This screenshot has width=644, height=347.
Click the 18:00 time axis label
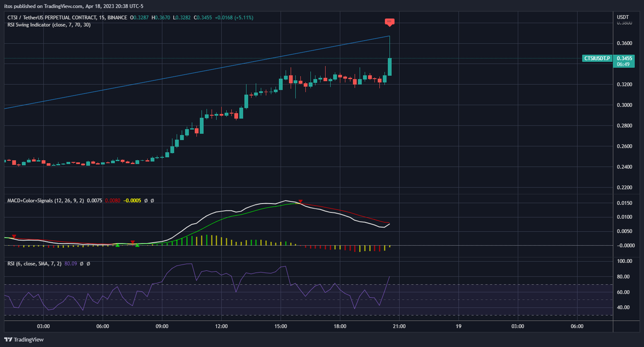click(340, 326)
